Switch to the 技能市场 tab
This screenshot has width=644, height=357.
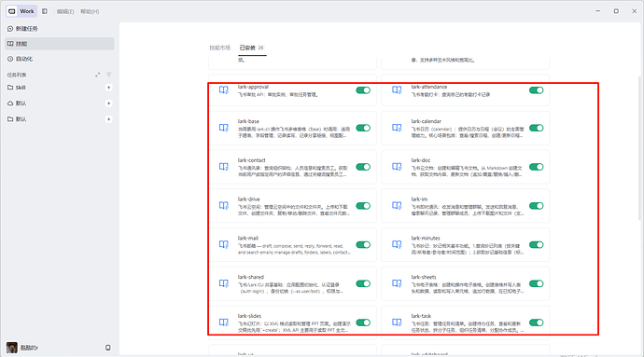pyautogui.click(x=219, y=48)
